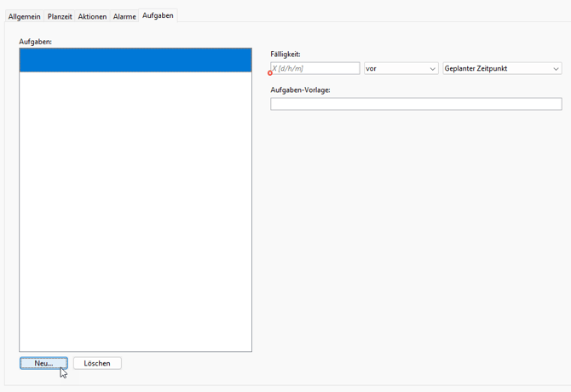The height and width of the screenshot is (392, 571).
Task: Select the highlighted blue row in Aufgaben list
Action: [136, 61]
